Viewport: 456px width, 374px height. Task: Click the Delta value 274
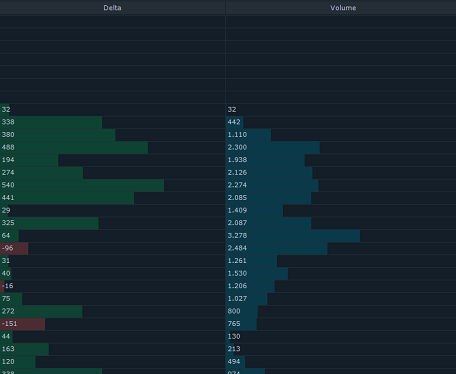click(8, 172)
